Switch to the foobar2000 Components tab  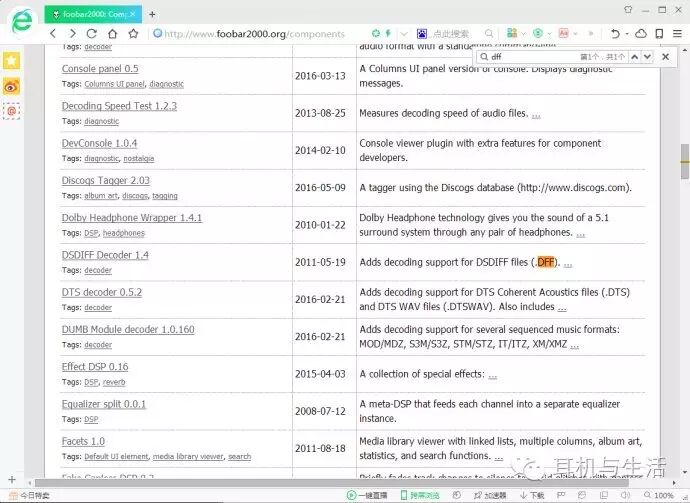[93, 15]
